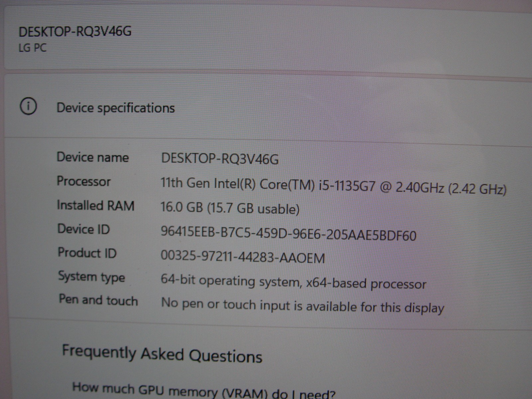
Task: Select the No pen or touch input text
Action: click(303, 306)
